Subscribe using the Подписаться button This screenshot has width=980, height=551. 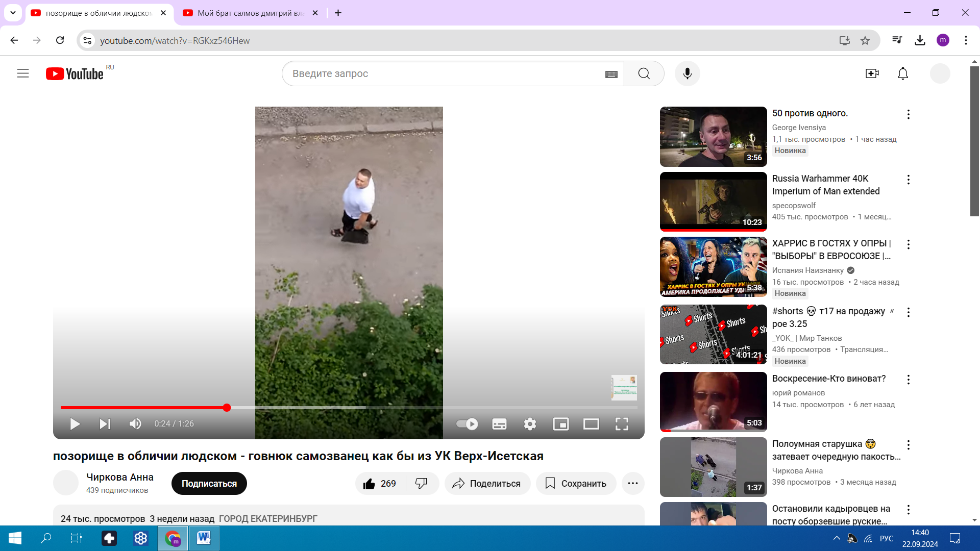pos(209,483)
